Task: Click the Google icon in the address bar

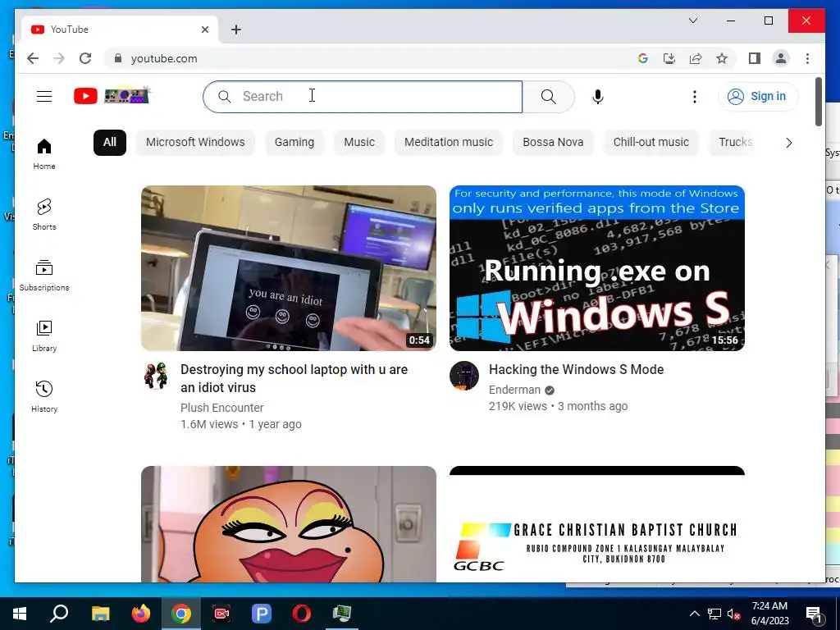Action: click(x=643, y=58)
